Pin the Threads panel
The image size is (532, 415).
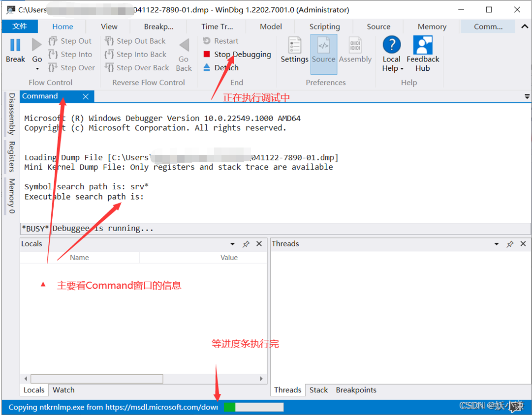pyautogui.click(x=509, y=244)
